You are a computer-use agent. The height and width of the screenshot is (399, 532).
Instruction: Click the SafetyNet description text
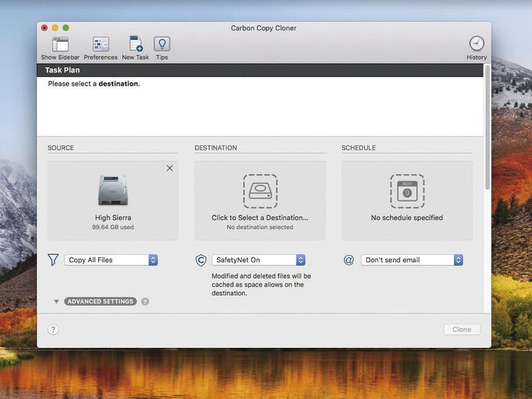(261, 284)
